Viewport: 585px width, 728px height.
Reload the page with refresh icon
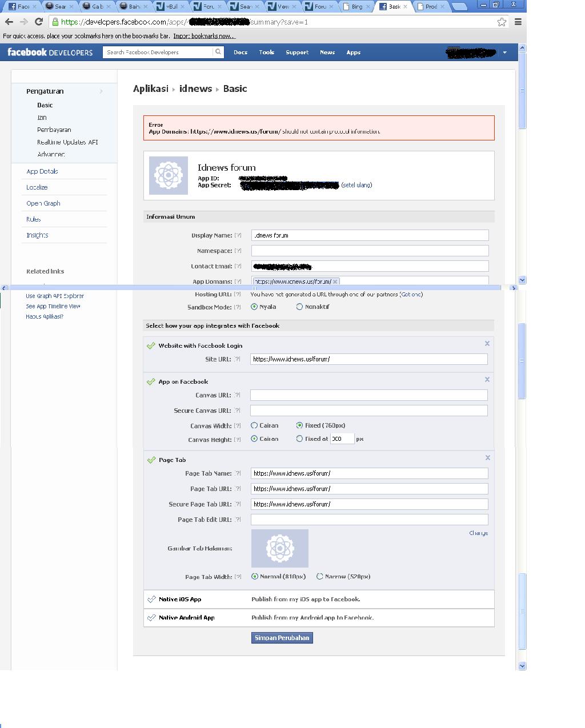point(38,22)
